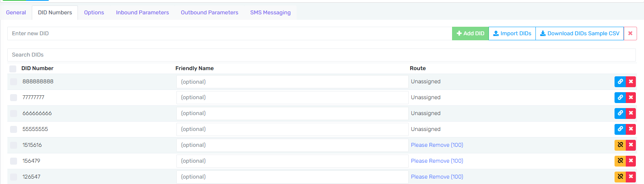Select the DID Numbers tab
The width and height of the screenshot is (644, 184).
click(x=55, y=12)
